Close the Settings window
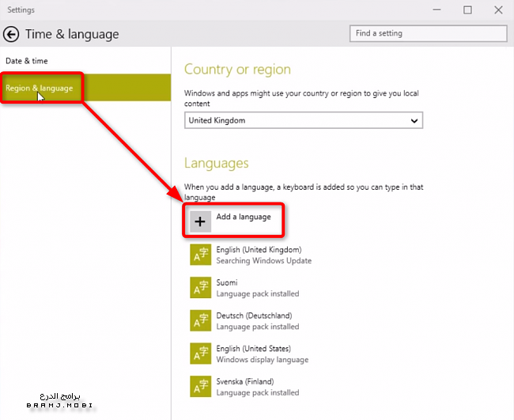 pos(496,10)
